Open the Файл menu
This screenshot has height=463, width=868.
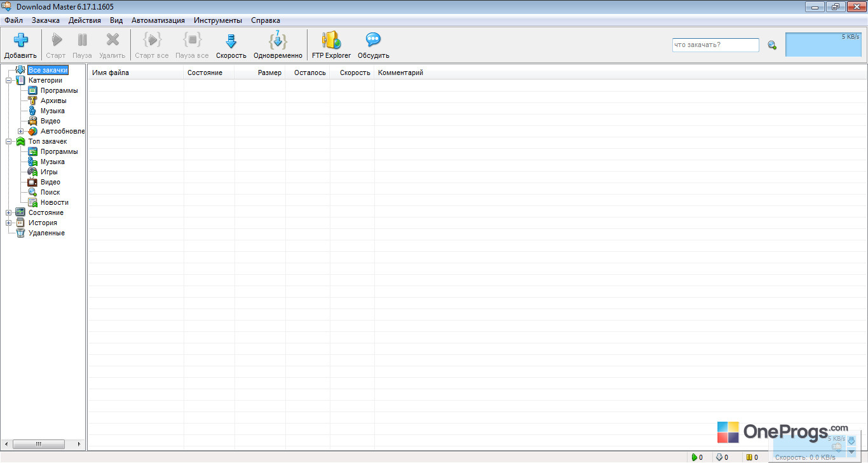pyautogui.click(x=13, y=20)
